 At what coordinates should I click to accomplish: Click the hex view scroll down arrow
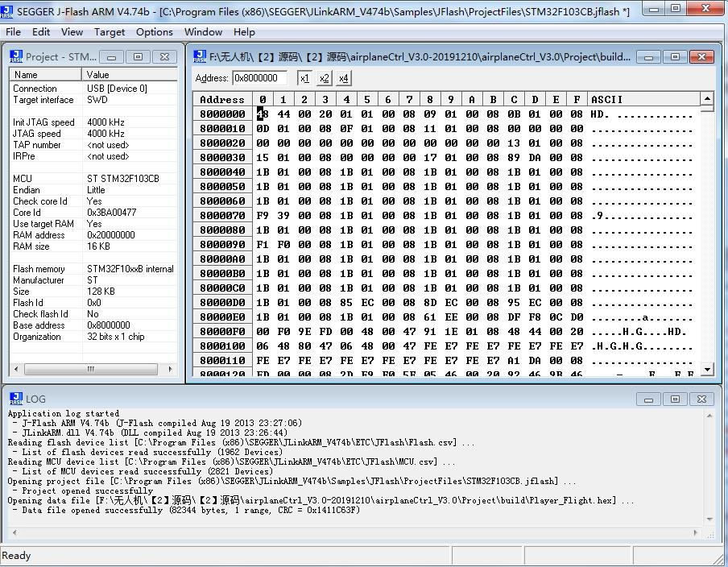(706, 370)
